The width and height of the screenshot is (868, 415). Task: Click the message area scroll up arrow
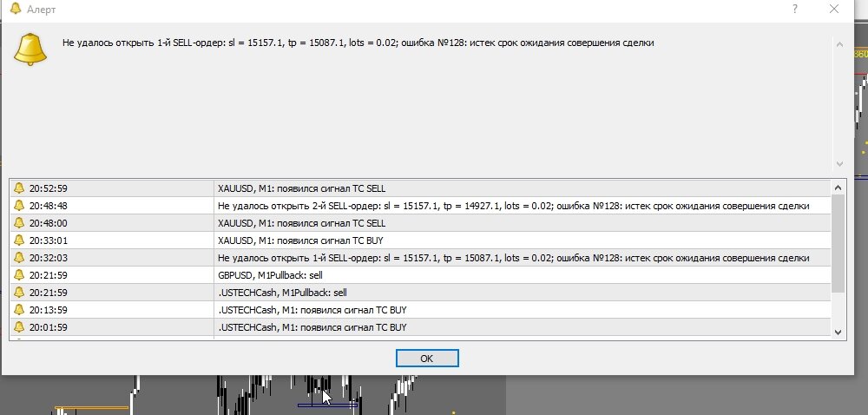pos(839,44)
